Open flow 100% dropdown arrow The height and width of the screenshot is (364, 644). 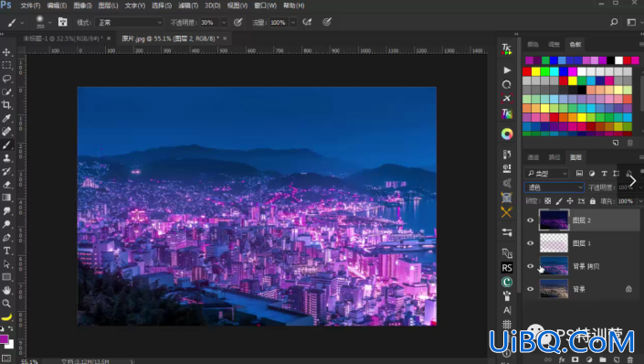293,22
